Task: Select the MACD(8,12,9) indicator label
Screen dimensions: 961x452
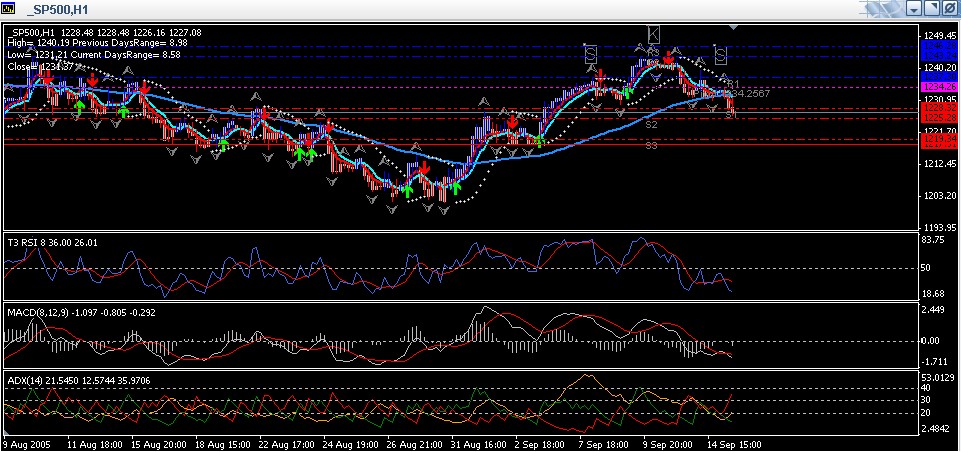Action: pyautogui.click(x=82, y=313)
